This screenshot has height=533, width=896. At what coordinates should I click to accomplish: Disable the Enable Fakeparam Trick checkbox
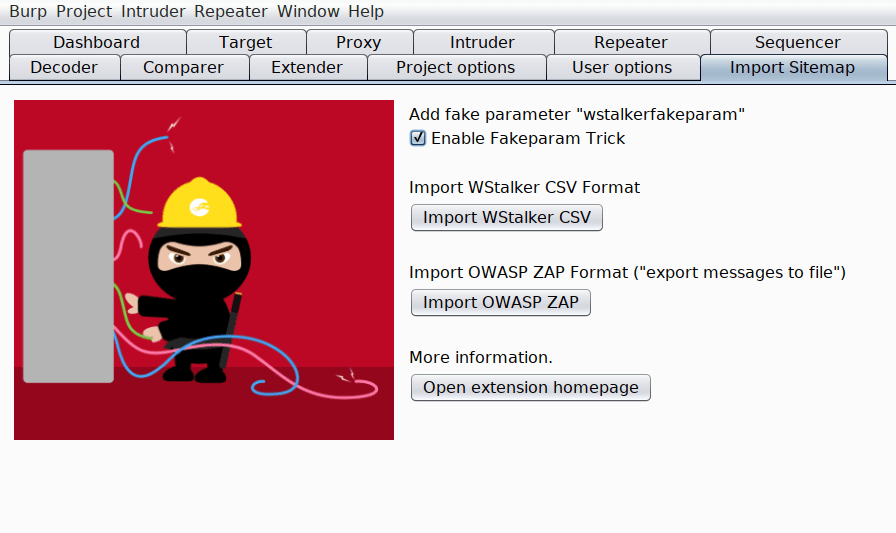pos(419,138)
